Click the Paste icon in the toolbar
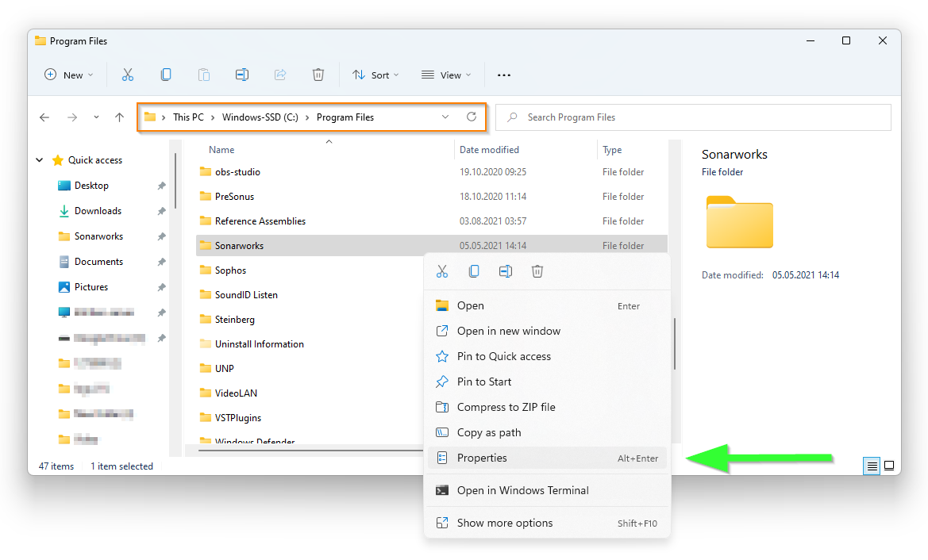The width and height of the screenshot is (928, 560). [x=203, y=75]
